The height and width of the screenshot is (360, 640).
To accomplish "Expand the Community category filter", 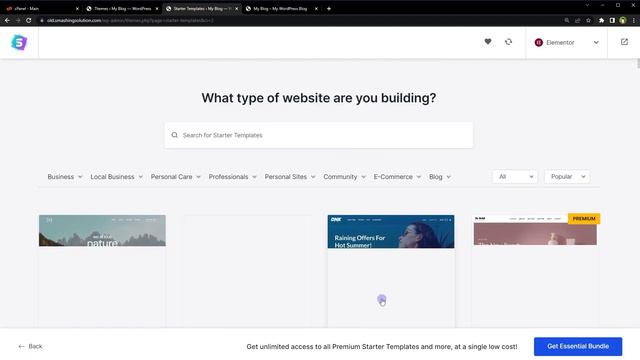I will [x=344, y=177].
